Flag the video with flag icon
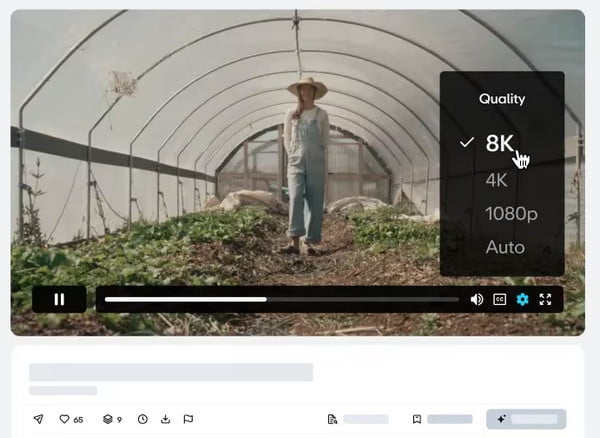 click(x=188, y=419)
